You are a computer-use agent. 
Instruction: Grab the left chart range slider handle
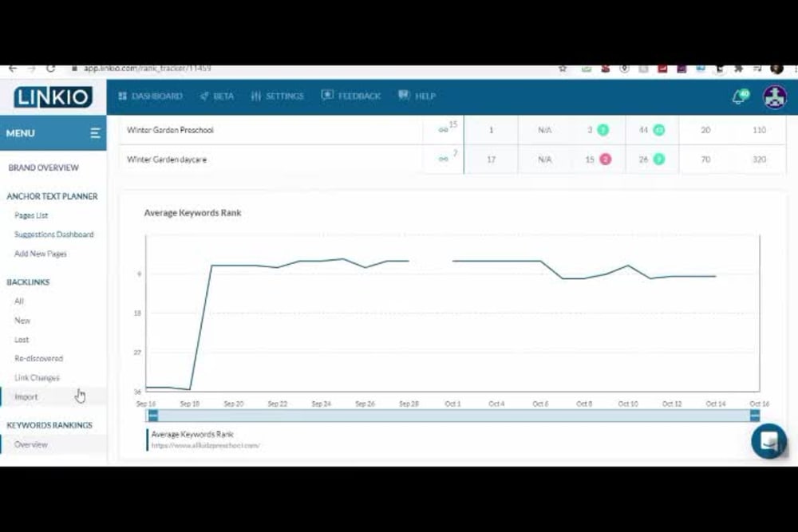(153, 416)
